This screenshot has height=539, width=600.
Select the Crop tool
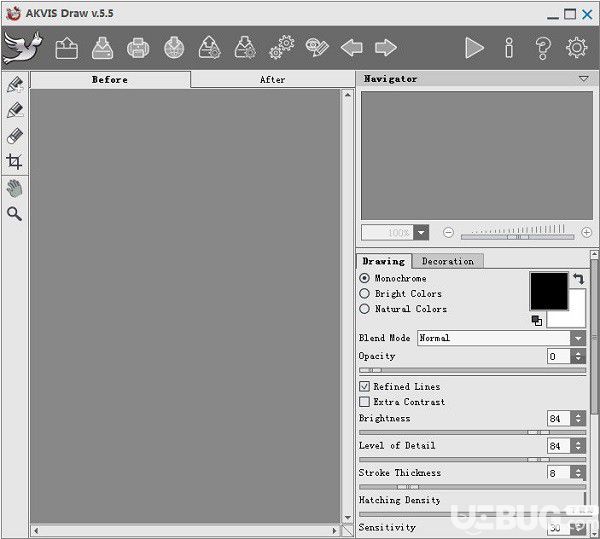tap(14, 161)
